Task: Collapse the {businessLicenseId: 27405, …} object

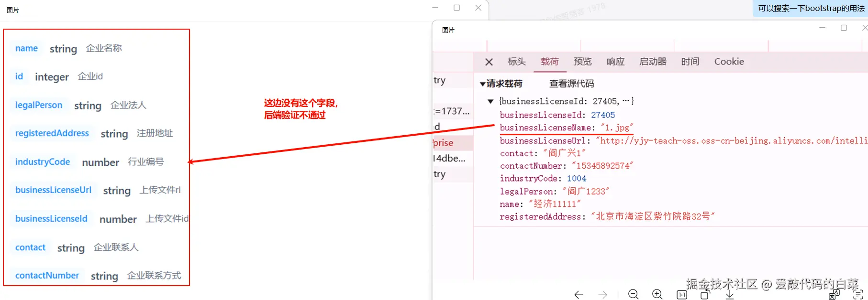Action: point(490,101)
